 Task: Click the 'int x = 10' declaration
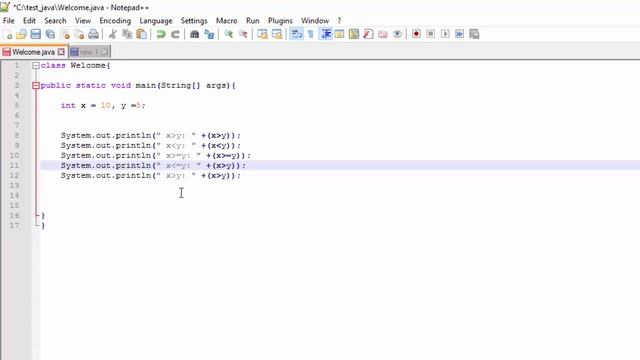coord(103,105)
